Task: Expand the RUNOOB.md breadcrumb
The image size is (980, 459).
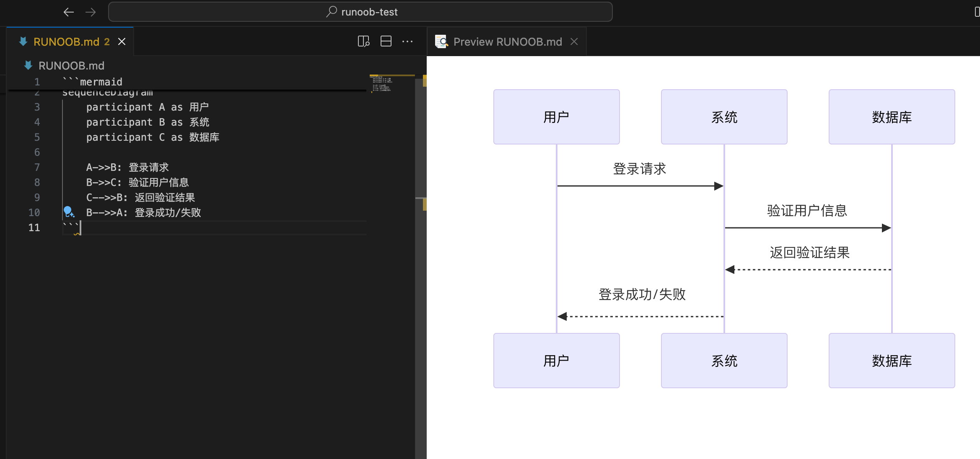Action: pos(71,66)
